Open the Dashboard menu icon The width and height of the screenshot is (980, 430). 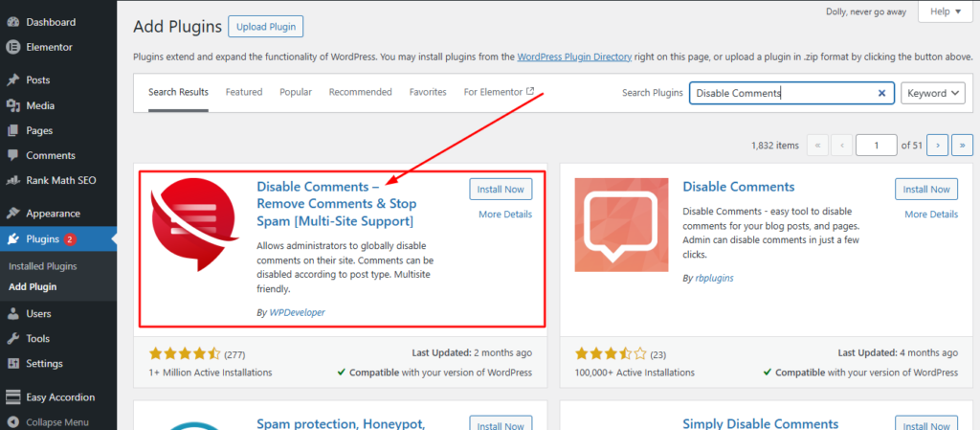12,22
